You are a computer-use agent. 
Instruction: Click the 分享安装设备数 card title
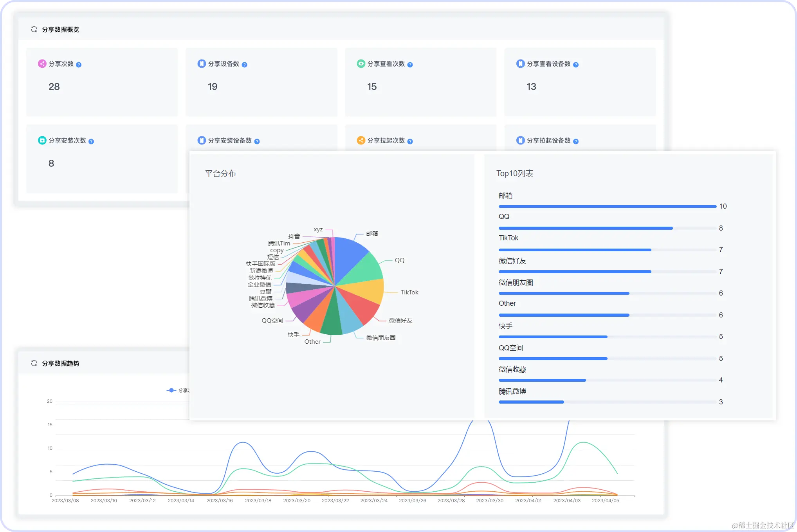[x=230, y=141]
